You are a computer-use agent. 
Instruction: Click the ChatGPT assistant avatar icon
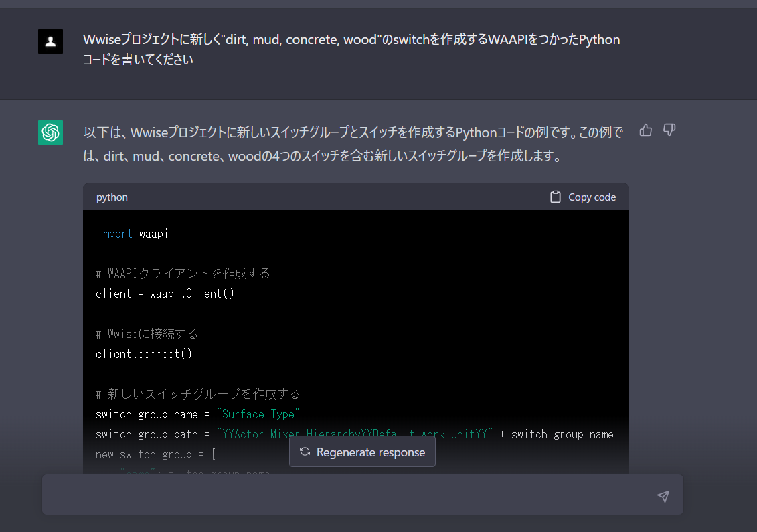coord(50,132)
